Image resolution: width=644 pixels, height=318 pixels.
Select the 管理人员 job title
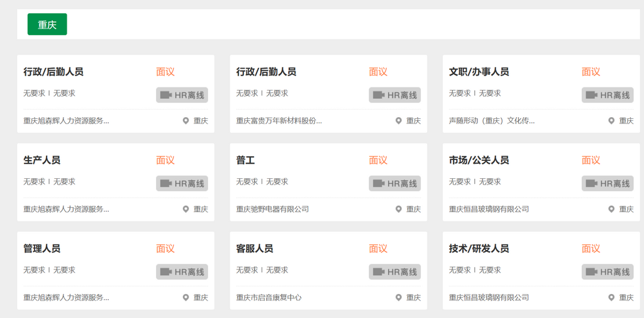[42, 249]
